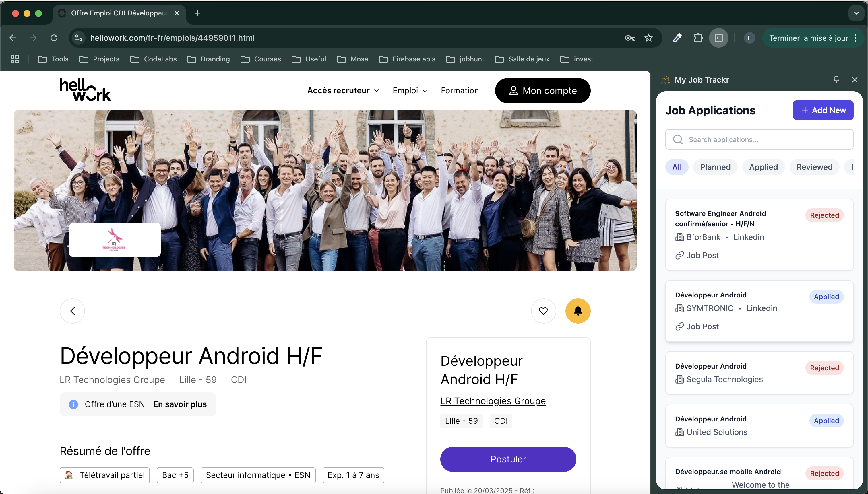Open the Emploi dropdown menu
Screen dimensions: 868x494
coord(409,90)
